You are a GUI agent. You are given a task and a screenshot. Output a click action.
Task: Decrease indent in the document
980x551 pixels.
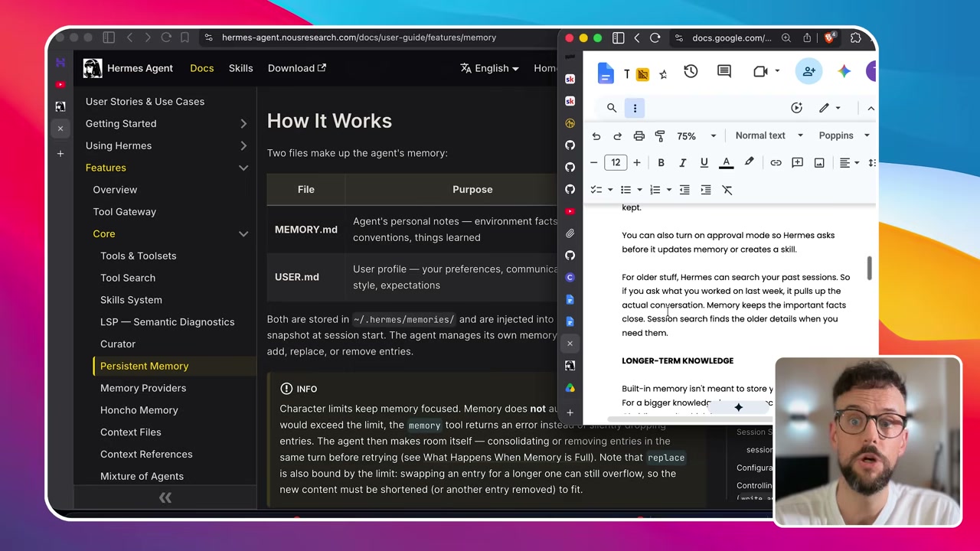click(684, 190)
